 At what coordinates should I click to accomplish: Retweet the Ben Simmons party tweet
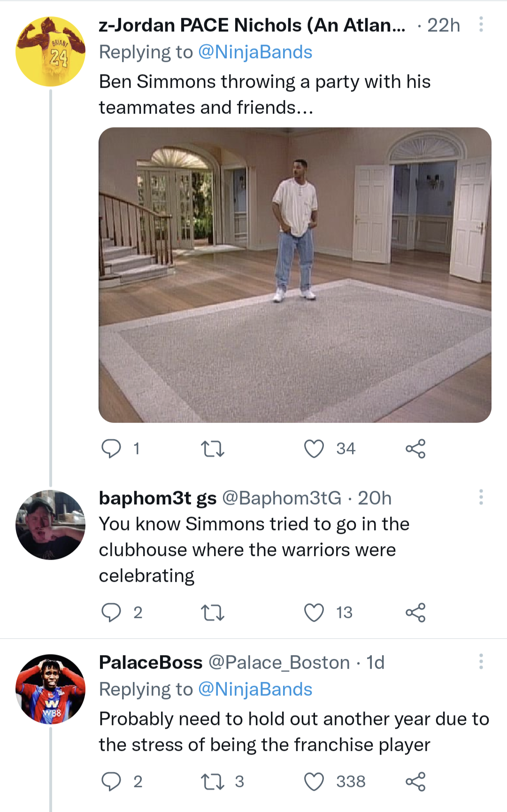pyautogui.click(x=213, y=449)
